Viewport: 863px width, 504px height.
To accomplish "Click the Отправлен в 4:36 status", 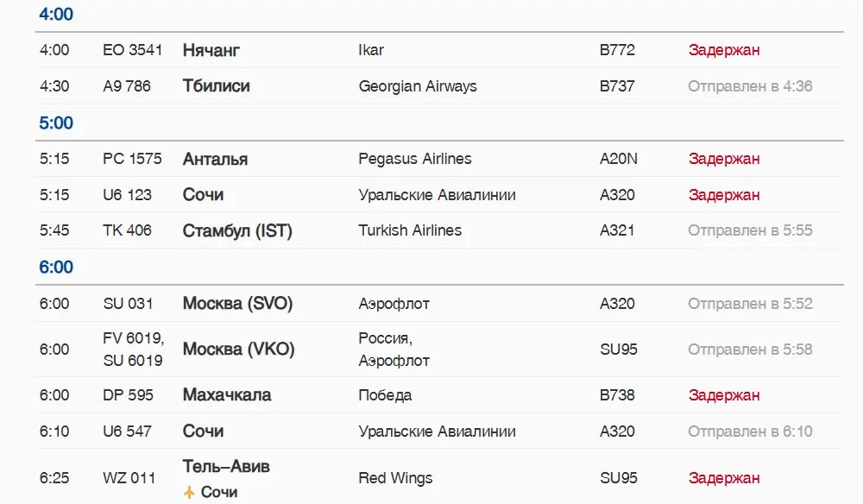I will click(x=750, y=86).
